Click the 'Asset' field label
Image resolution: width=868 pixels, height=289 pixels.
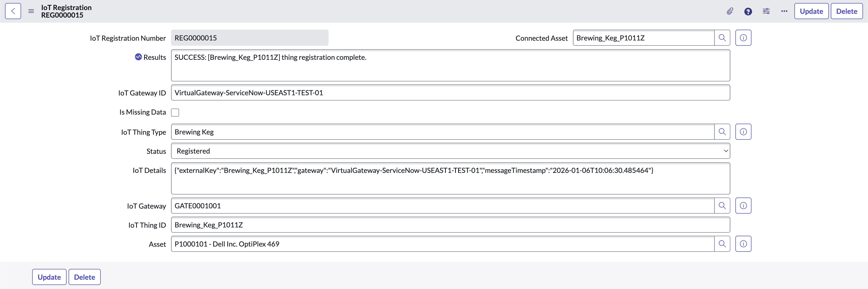[157, 244]
